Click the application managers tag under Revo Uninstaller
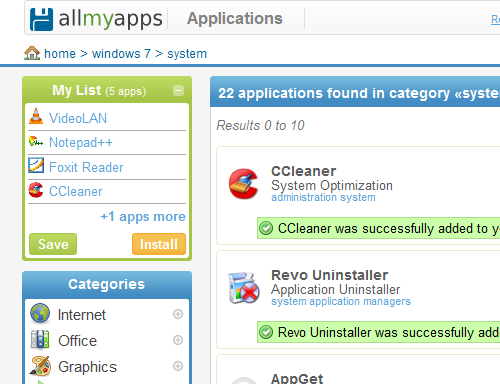The height and width of the screenshot is (384, 500). tap(360, 301)
